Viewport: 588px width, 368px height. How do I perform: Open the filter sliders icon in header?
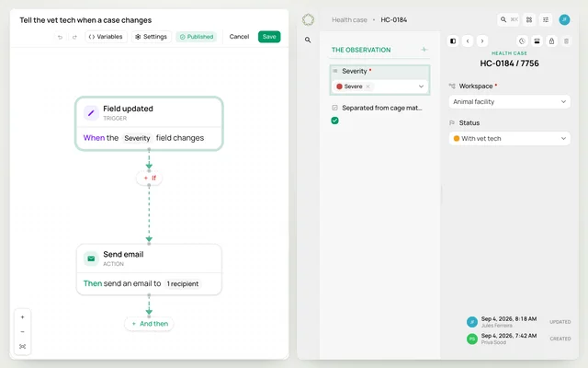tap(546, 19)
